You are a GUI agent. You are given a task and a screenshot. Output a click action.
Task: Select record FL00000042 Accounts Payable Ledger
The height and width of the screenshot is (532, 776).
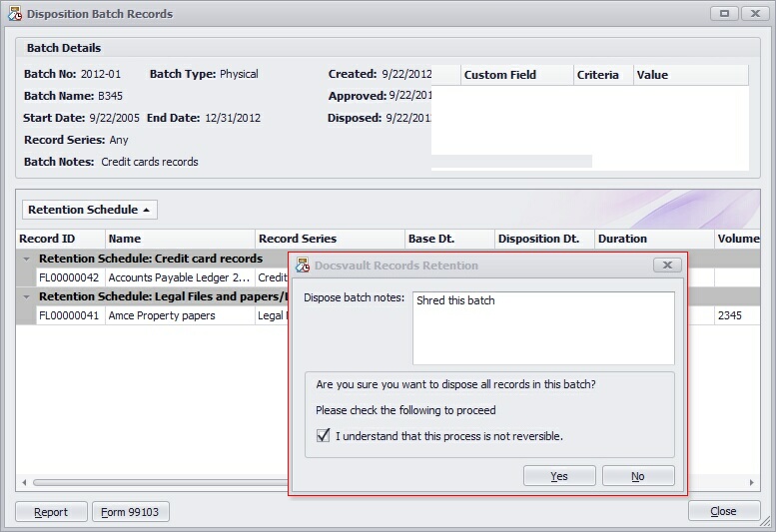click(x=160, y=277)
